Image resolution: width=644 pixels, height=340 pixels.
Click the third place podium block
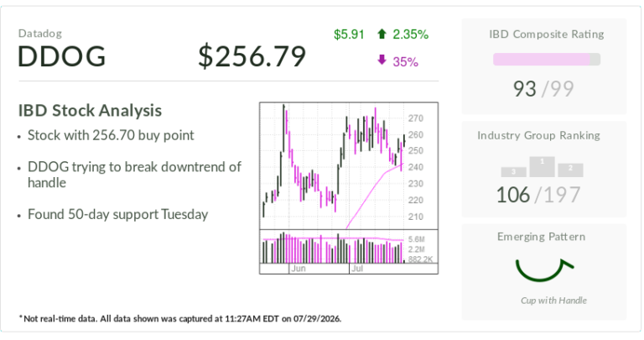click(514, 172)
